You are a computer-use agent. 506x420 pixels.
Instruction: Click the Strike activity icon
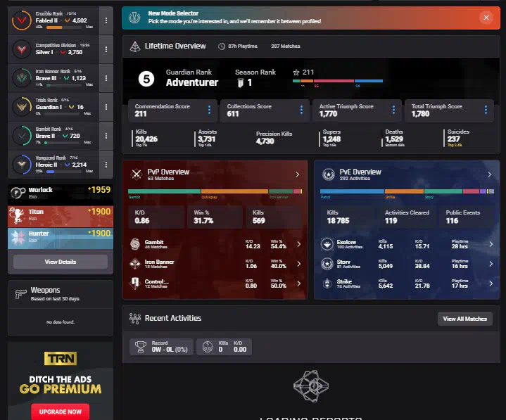tap(327, 284)
